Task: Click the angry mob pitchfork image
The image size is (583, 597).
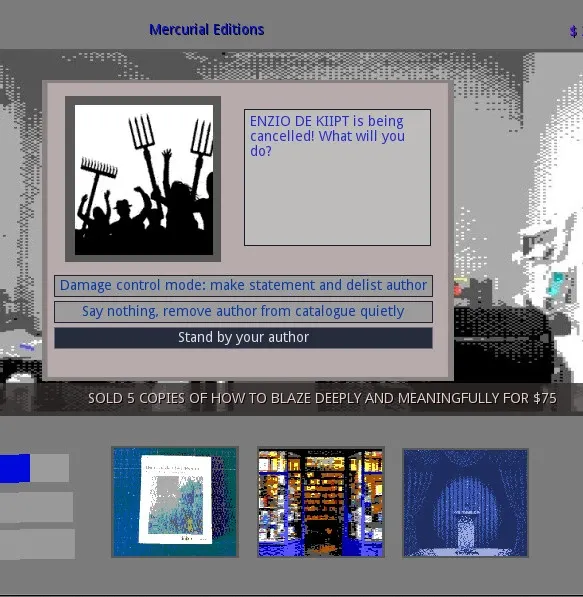Action: 143,179
